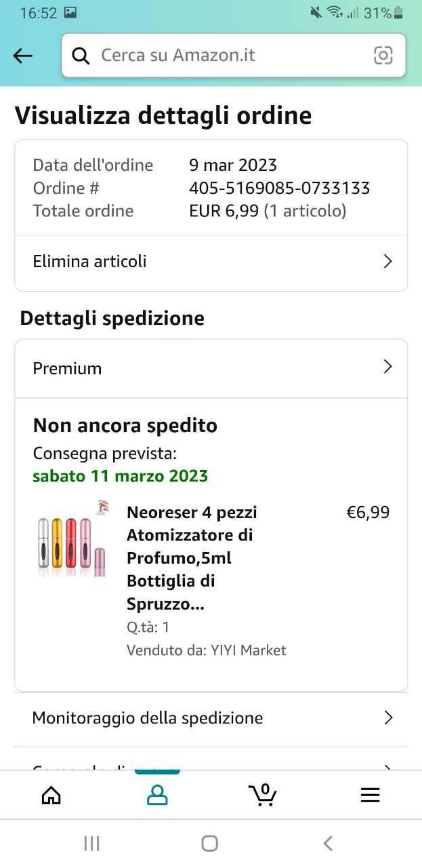This screenshot has height=868, width=422.
Task: Open the hamburger menu icon
Action: click(x=370, y=795)
